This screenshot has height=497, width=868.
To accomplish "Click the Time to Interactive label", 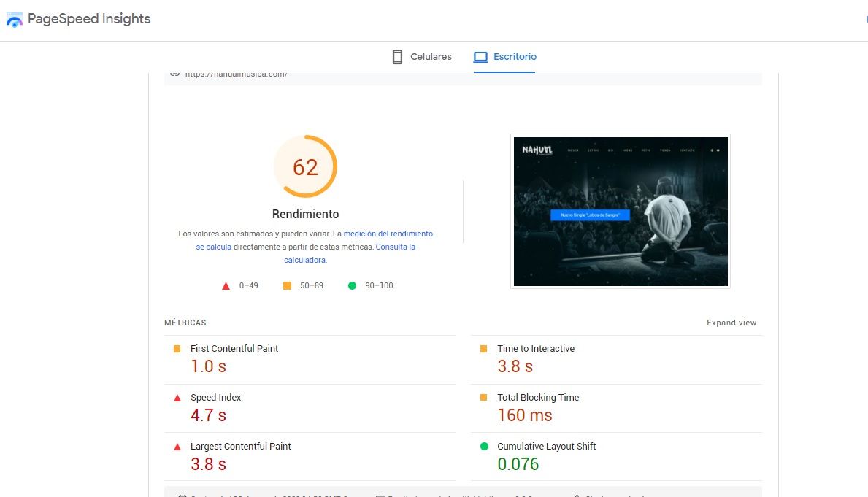I will click(x=536, y=349).
